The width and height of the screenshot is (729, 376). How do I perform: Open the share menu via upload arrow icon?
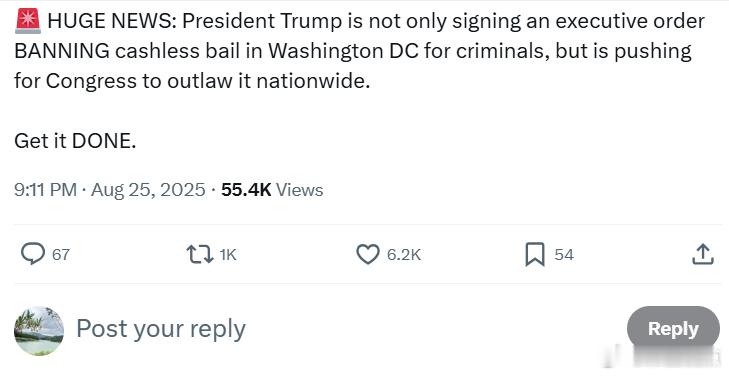click(702, 254)
